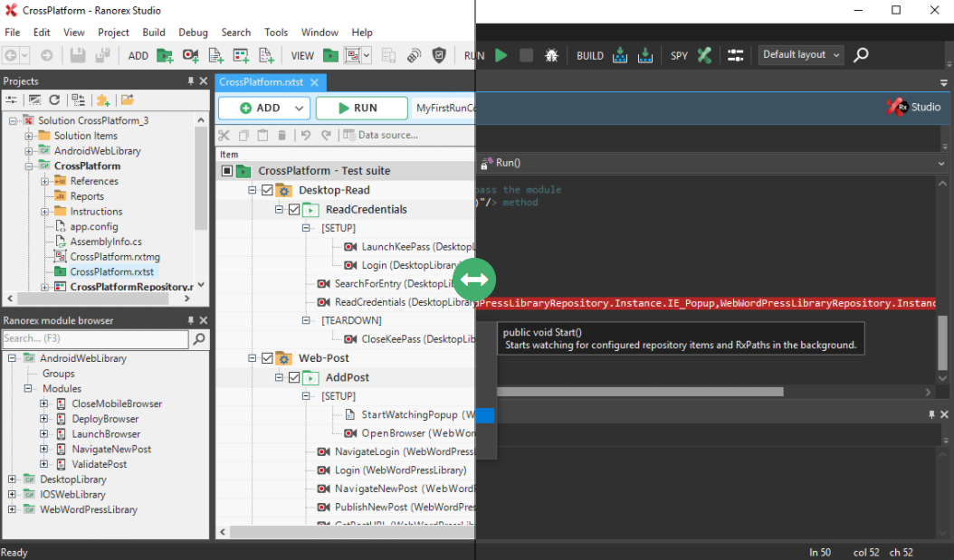The width and height of the screenshot is (954, 560).
Task: Click the ADD button in test suite
Action: (x=263, y=109)
